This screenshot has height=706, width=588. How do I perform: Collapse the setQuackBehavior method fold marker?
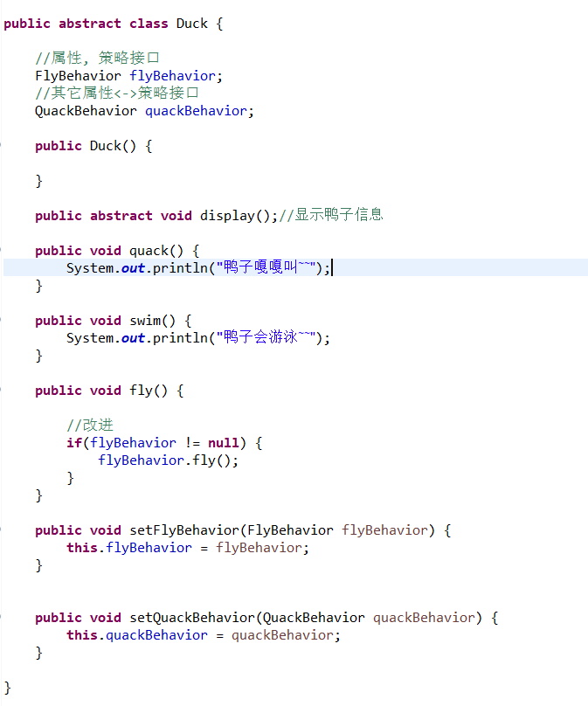click(2, 618)
